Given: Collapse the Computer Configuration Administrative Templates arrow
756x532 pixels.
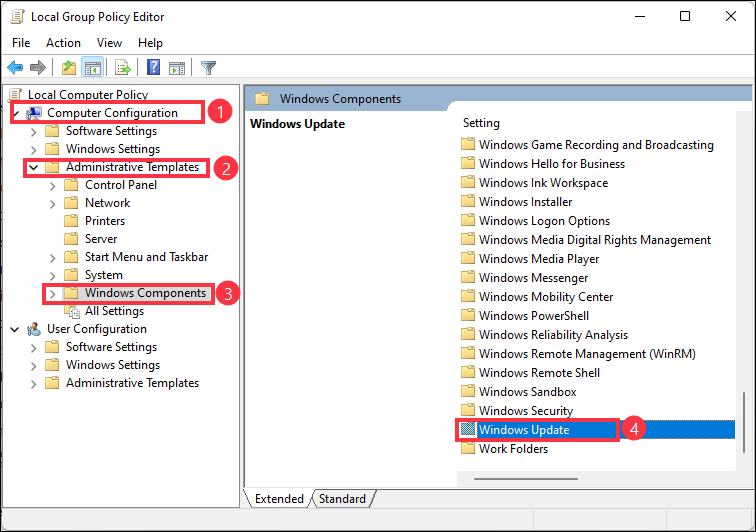Looking at the screenshot, I should (x=33, y=167).
